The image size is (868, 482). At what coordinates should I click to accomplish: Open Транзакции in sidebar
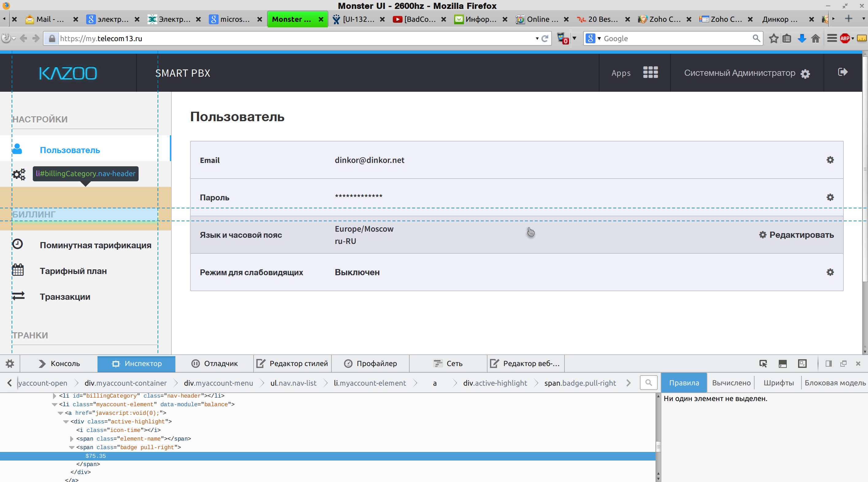coord(65,297)
